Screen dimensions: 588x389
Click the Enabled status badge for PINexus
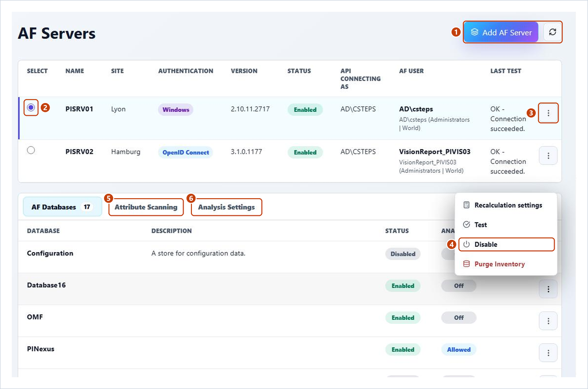403,349
